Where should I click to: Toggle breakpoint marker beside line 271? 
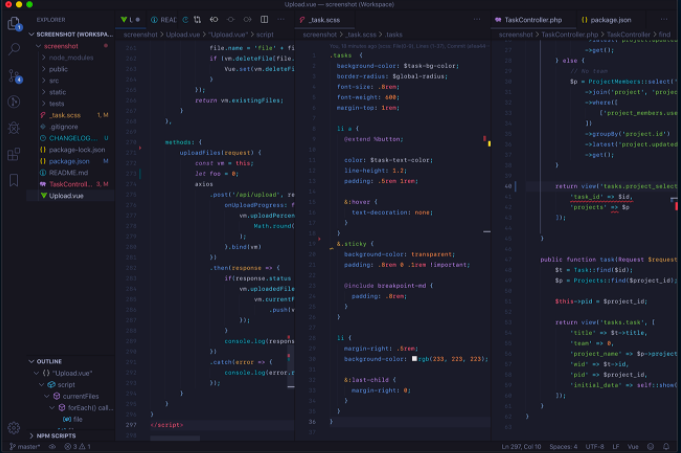140,148
